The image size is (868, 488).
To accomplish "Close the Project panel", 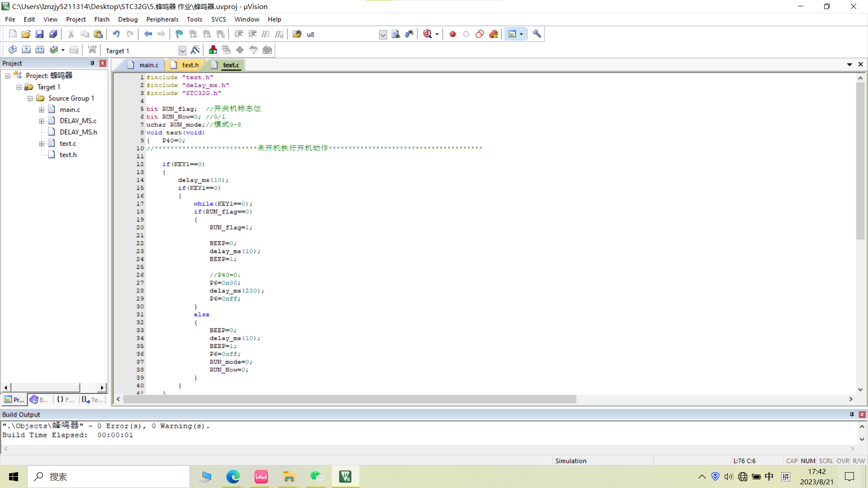I will (x=103, y=63).
